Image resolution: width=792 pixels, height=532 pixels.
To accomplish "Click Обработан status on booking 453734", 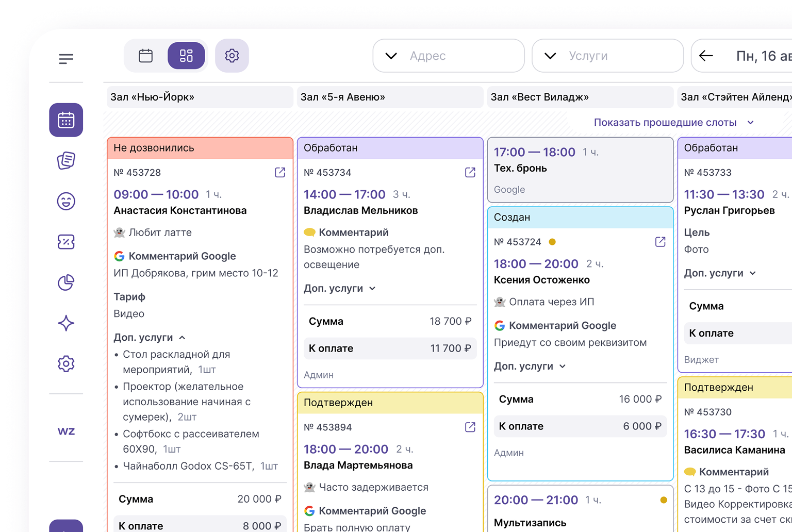I will pyautogui.click(x=390, y=148).
